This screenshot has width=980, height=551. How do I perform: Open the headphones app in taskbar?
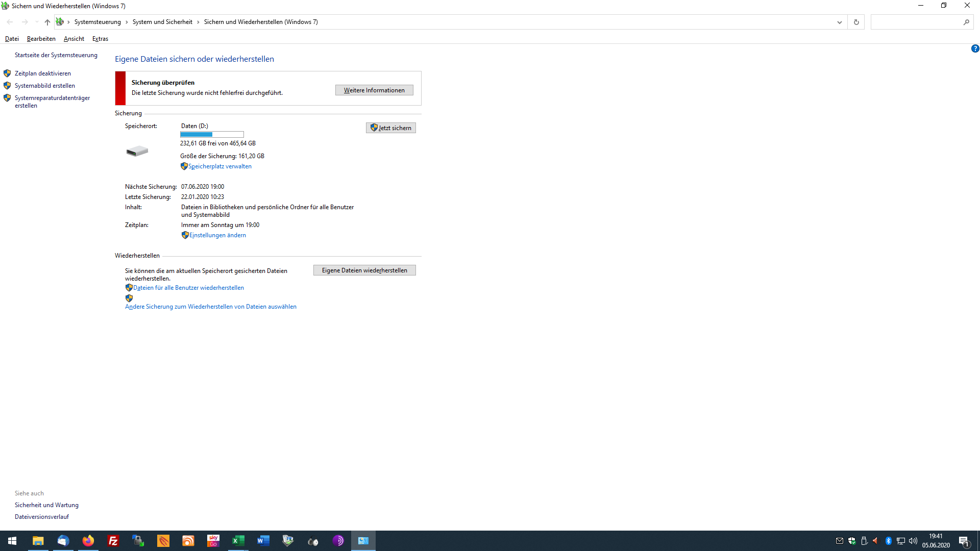(x=313, y=541)
